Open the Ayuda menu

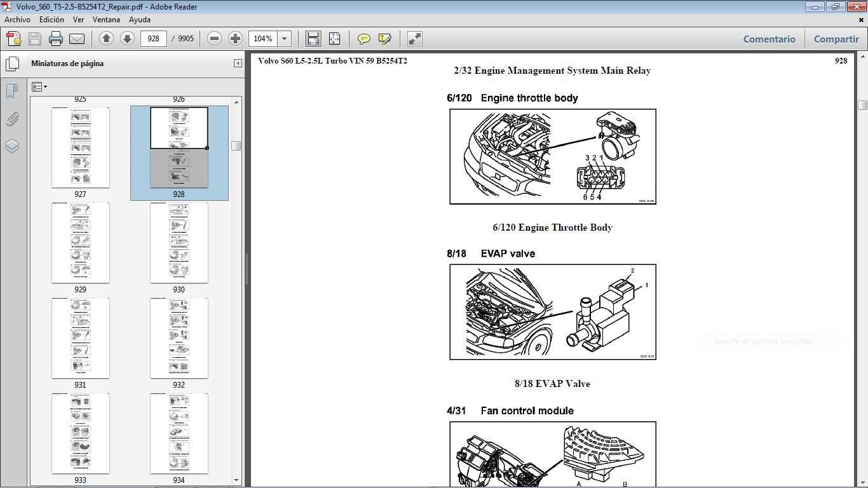click(140, 20)
